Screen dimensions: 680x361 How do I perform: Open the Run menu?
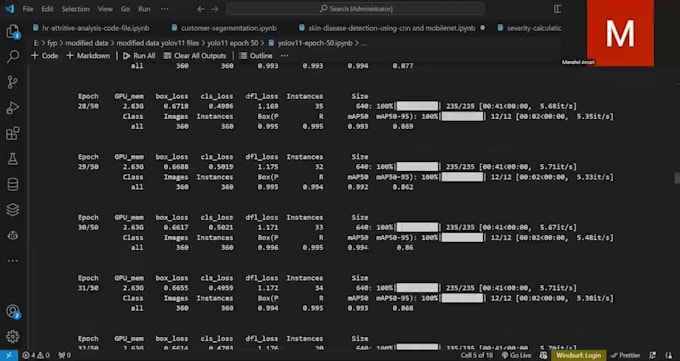point(144,9)
